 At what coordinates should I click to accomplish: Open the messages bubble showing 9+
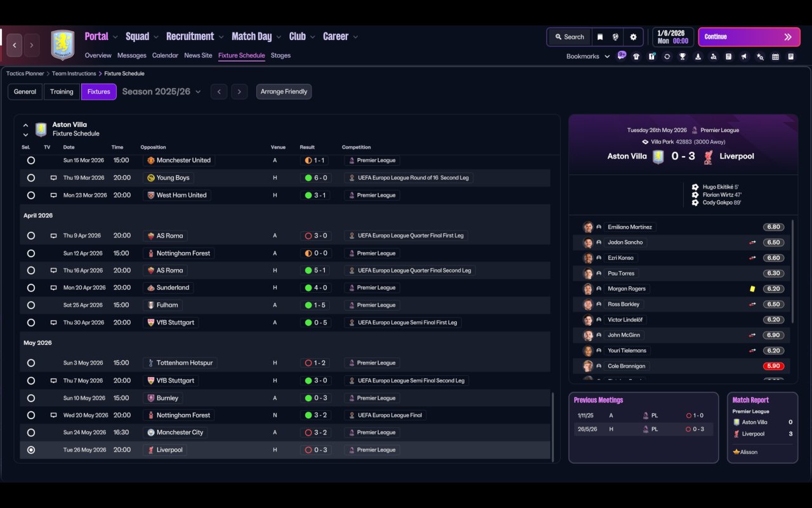click(x=622, y=55)
